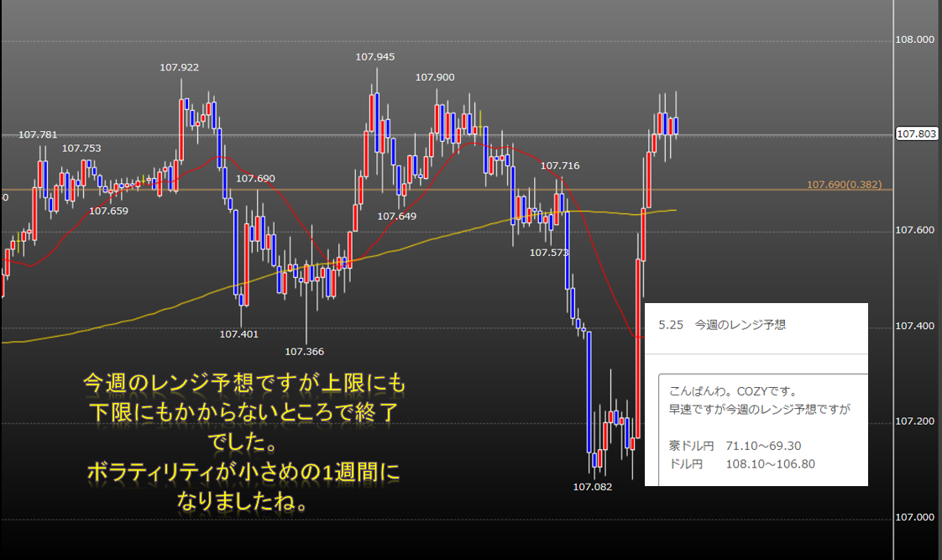Click the 107.000 price axis label
The image size is (942, 560).
915,516
